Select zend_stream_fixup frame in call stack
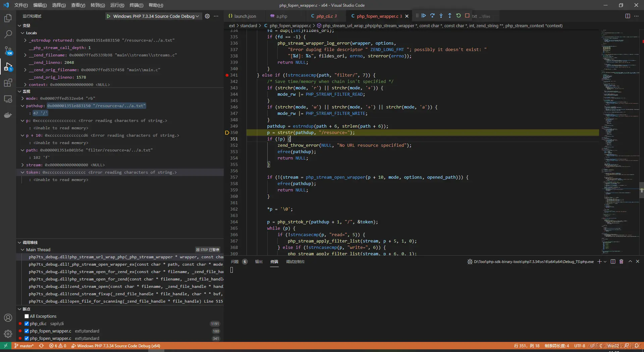Screen dimensions: 644x352 point(126,294)
